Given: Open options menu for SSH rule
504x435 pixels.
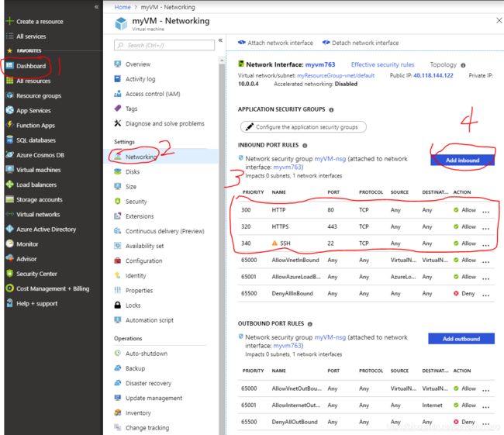Looking at the screenshot, I should coord(485,244).
